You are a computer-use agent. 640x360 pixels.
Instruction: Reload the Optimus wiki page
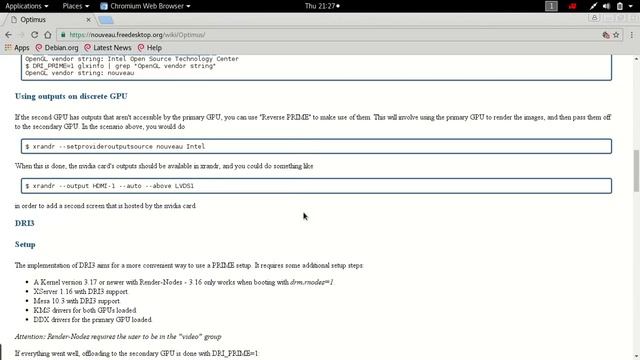tap(35, 35)
